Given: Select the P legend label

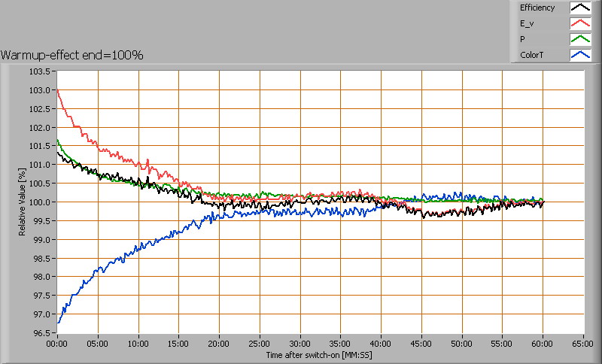Looking at the screenshot, I should [522, 39].
